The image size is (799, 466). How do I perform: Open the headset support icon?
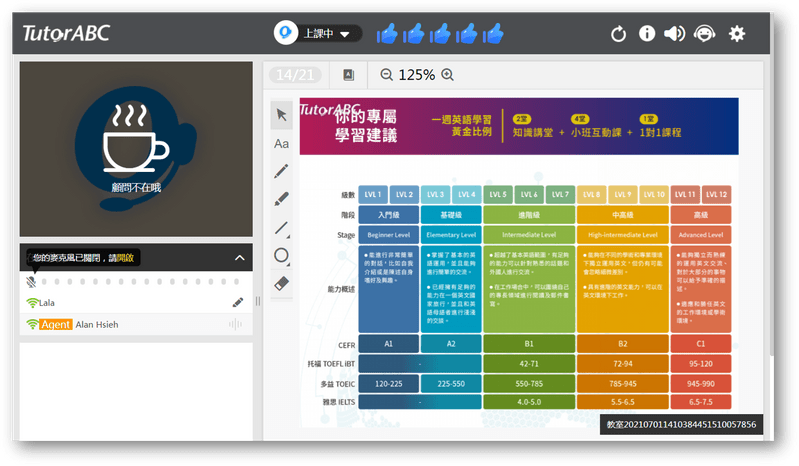[x=705, y=34]
